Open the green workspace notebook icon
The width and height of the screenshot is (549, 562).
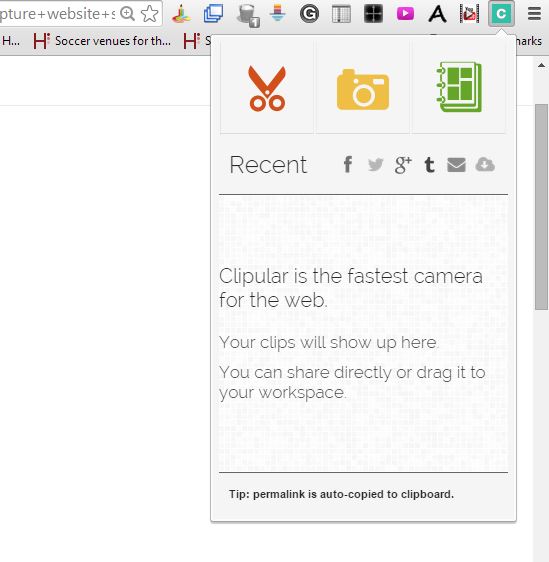459,87
